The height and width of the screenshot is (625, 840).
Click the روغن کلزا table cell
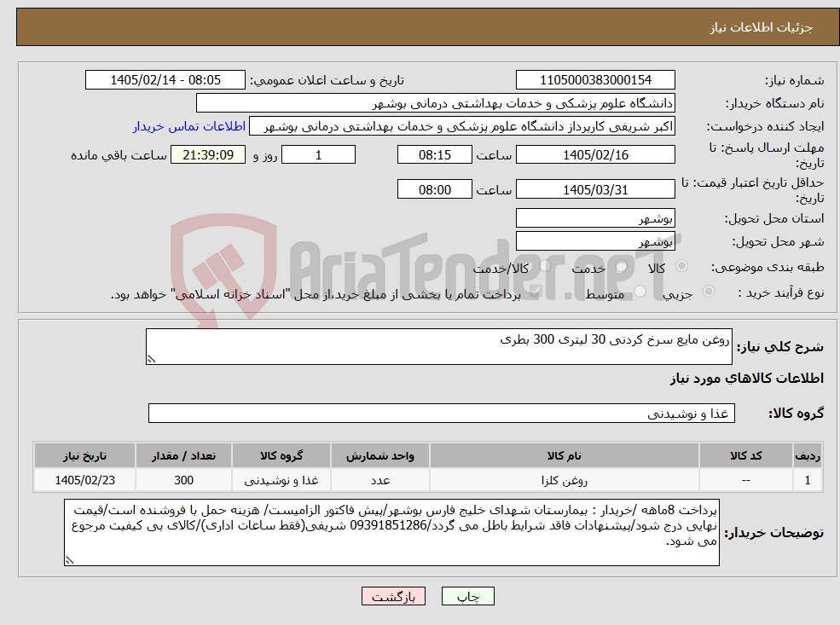pos(564,480)
